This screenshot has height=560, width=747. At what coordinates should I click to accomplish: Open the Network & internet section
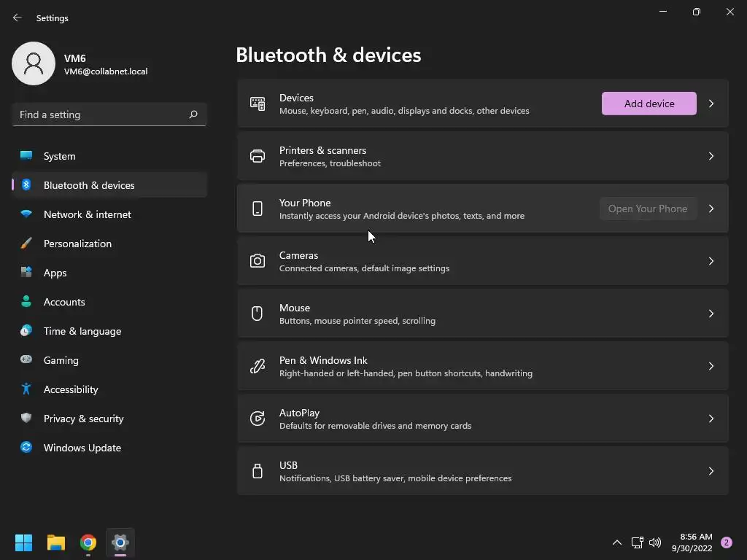88,214
